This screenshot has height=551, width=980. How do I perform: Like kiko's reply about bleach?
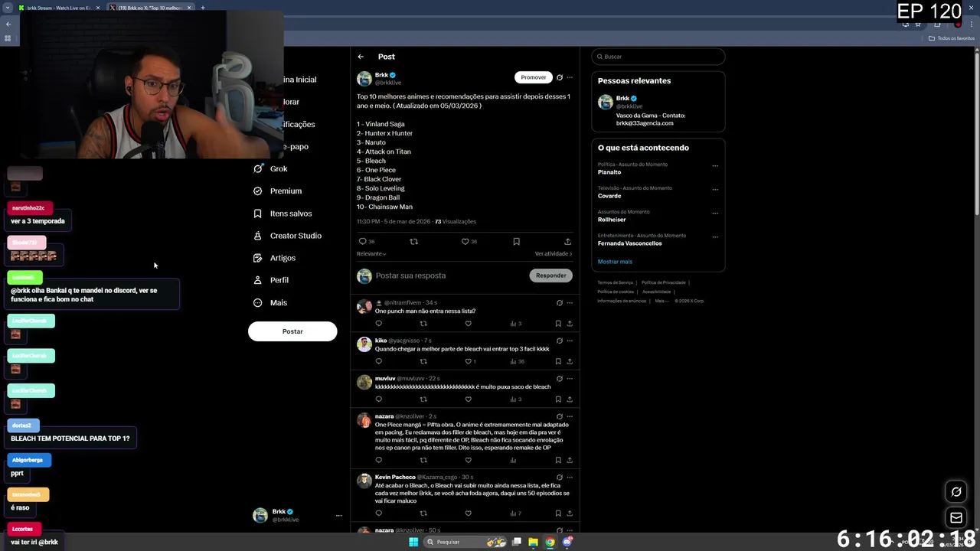click(x=469, y=361)
